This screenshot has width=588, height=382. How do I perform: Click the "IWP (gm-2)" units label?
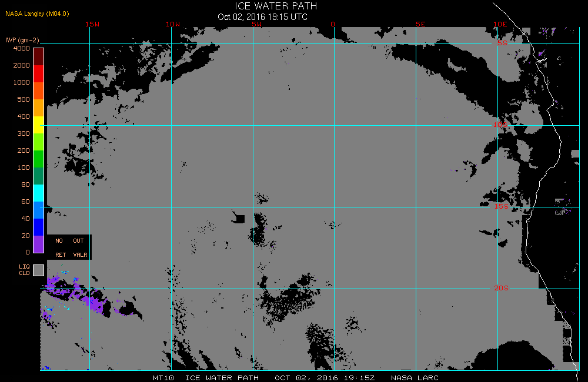tap(22, 40)
